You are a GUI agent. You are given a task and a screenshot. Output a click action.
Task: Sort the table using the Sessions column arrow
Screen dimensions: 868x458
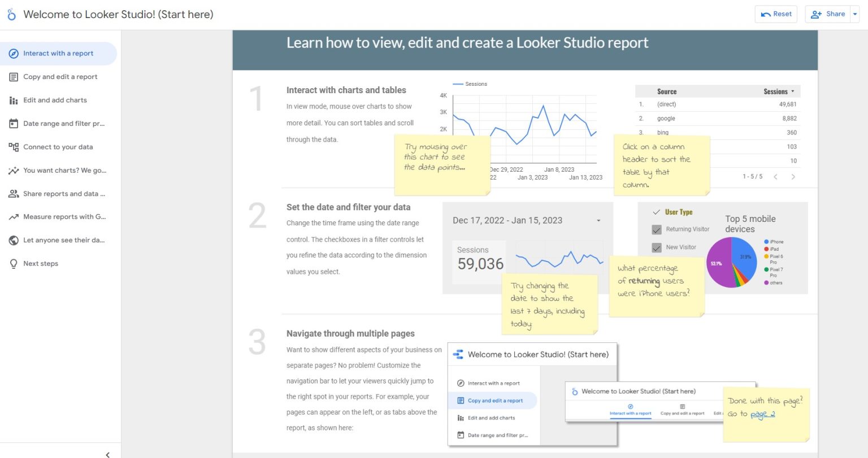coord(792,91)
